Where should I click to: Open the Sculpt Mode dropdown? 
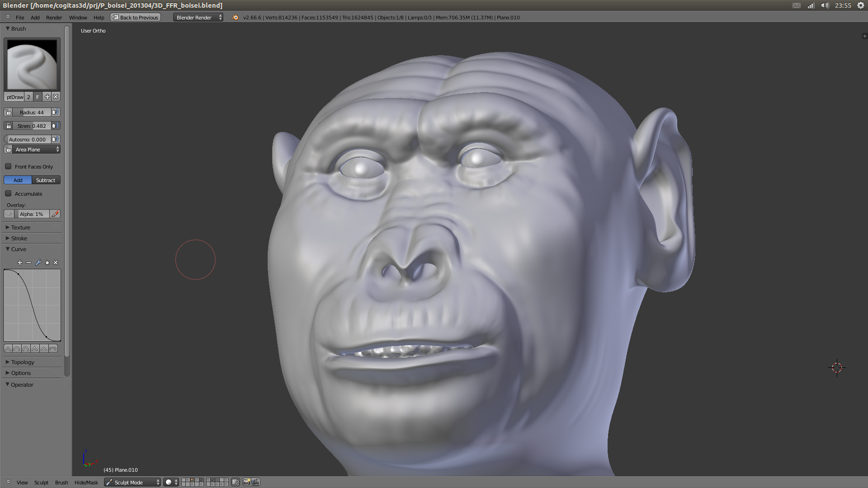coord(132,482)
